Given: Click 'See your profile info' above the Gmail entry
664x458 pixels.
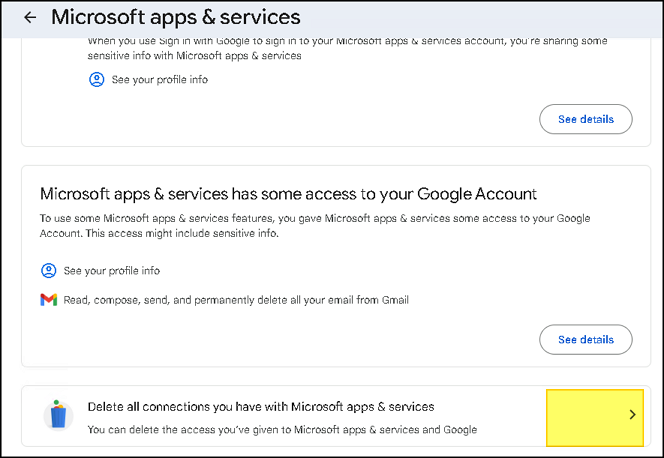Looking at the screenshot, I should (112, 270).
